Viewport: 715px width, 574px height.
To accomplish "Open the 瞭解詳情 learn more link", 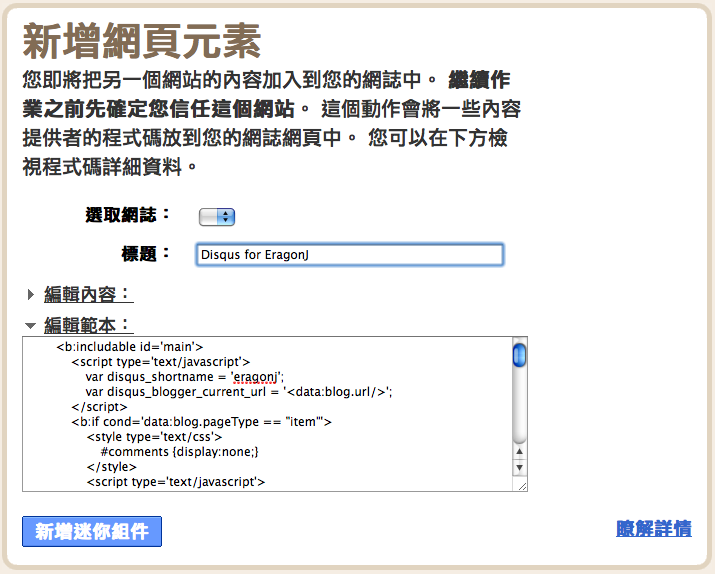I will (653, 529).
